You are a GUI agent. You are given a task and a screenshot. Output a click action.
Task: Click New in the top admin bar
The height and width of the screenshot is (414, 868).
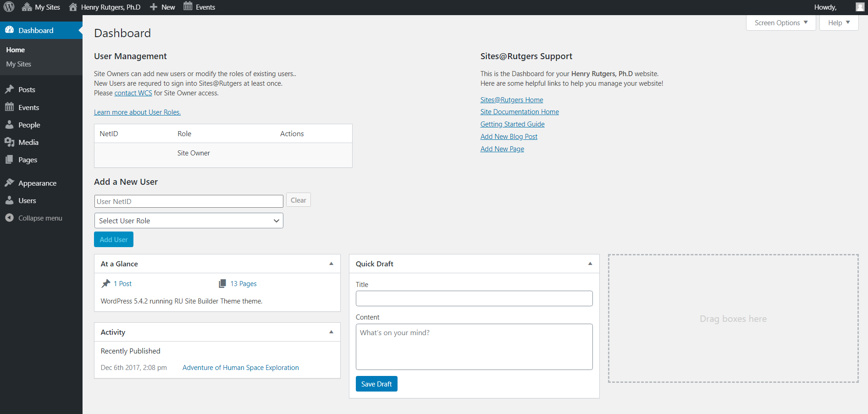point(163,7)
